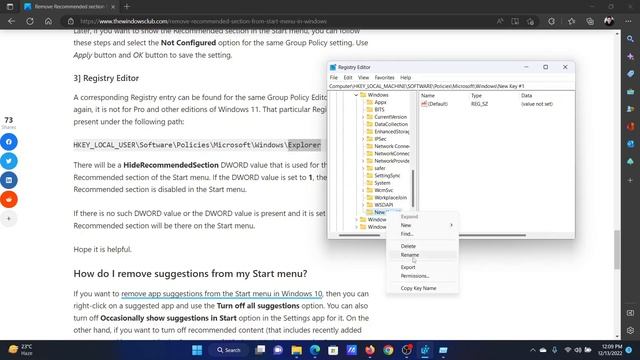Add this page to favorites

[x=530, y=21]
